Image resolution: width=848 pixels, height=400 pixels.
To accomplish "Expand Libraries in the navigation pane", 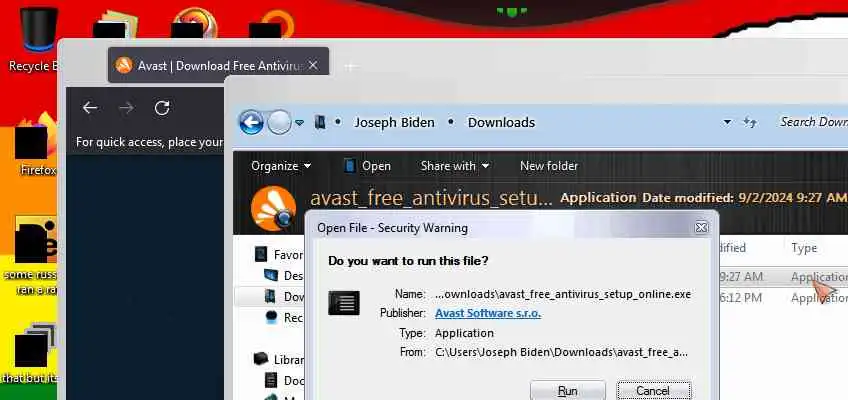I will pyautogui.click(x=279, y=359).
